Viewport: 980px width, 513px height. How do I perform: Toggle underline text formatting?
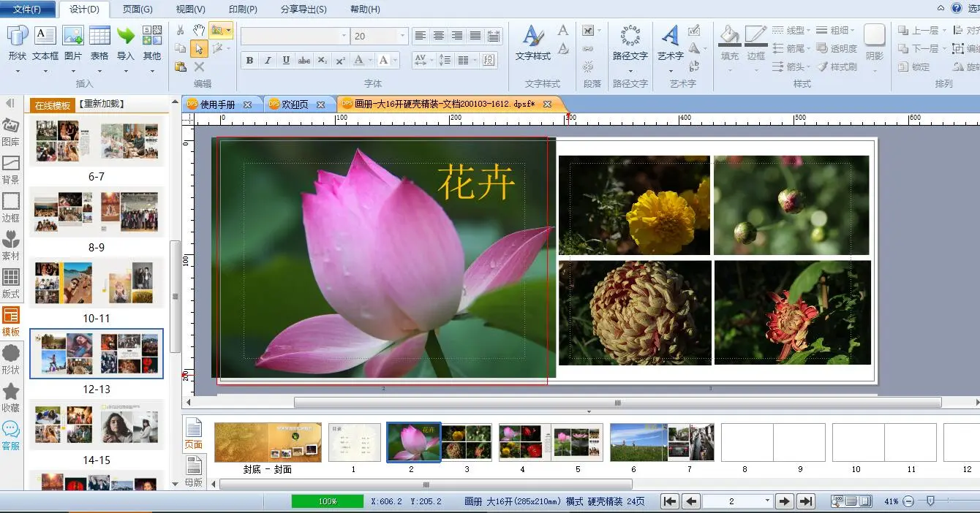coord(286,61)
